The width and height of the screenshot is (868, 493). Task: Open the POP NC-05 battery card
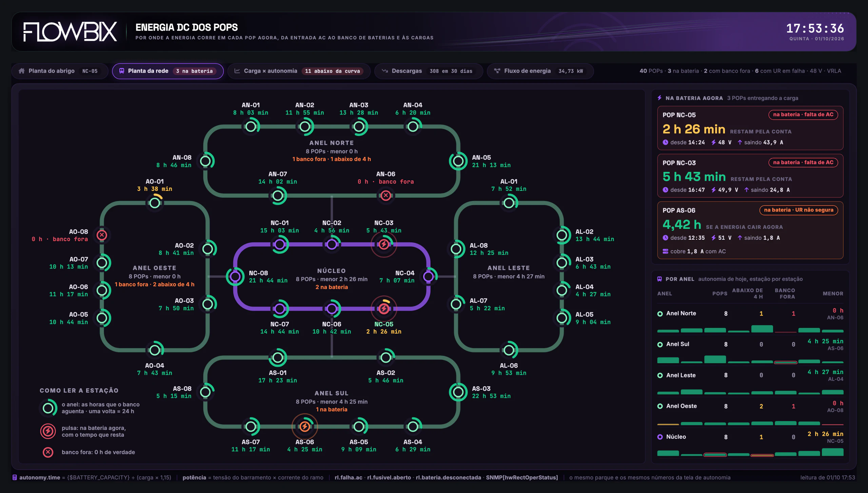[750, 128]
